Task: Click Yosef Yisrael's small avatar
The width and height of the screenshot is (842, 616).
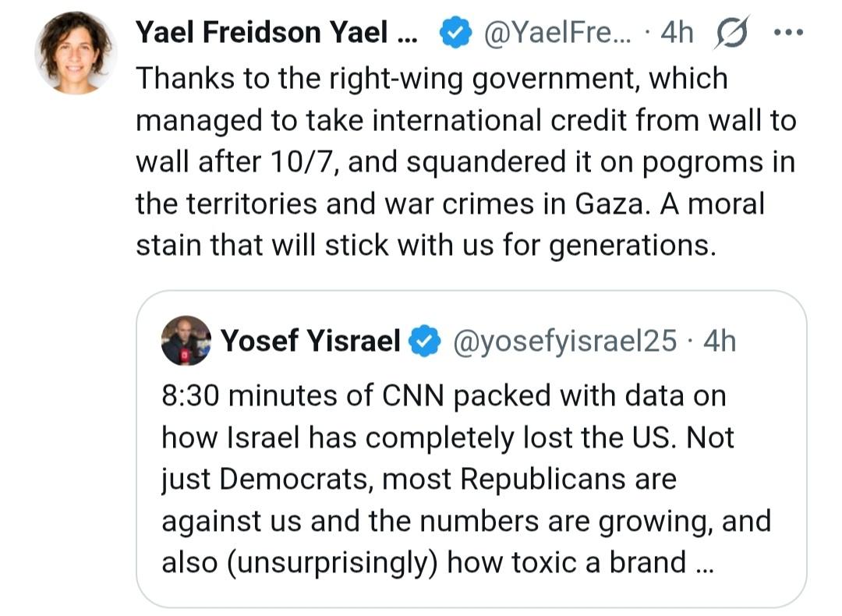Action: point(186,341)
